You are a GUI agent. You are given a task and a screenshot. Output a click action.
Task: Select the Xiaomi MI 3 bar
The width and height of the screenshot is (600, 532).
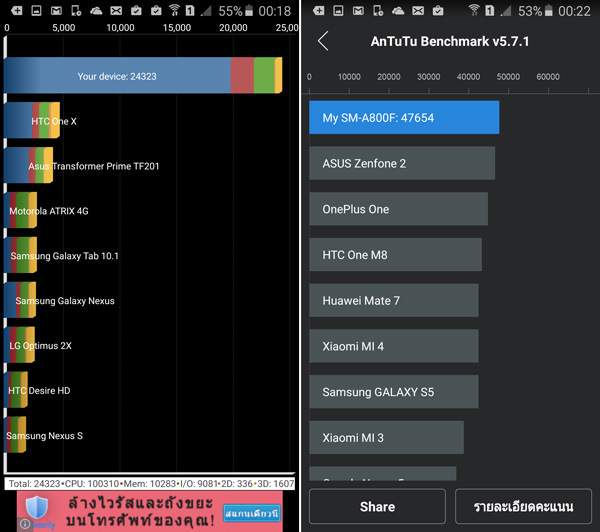(386, 437)
